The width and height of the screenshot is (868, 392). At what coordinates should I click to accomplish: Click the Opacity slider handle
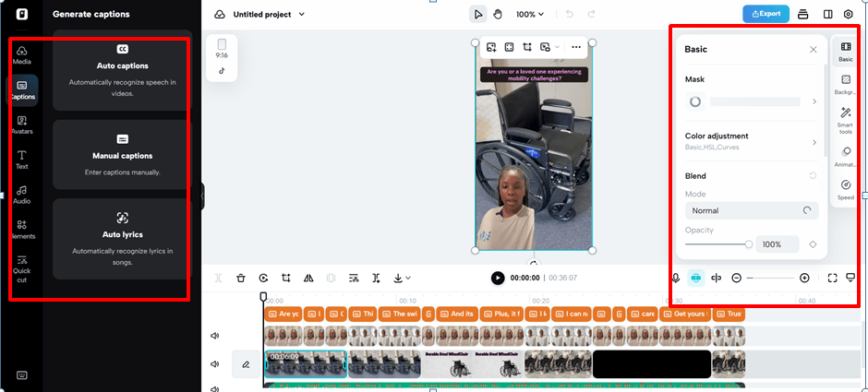[748, 244]
